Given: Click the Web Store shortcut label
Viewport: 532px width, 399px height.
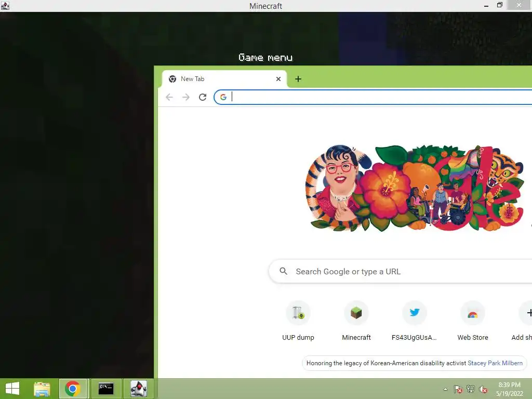Looking at the screenshot, I should (473, 338).
